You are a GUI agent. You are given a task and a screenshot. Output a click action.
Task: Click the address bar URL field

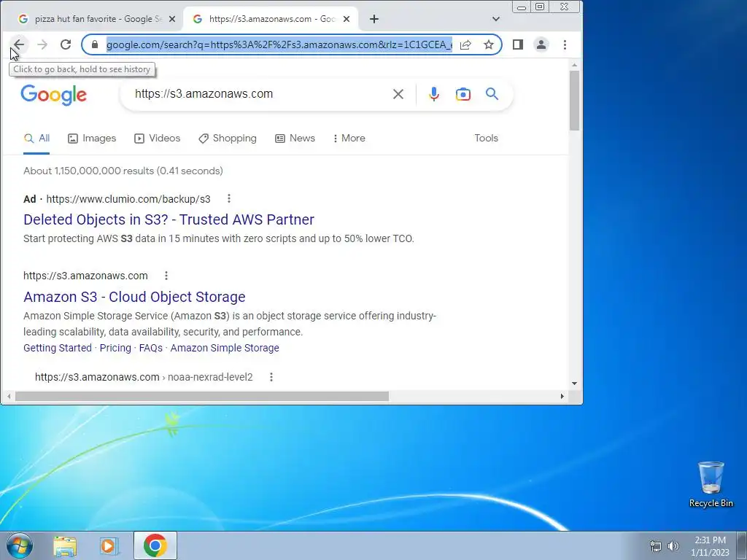[x=279, y=44]
